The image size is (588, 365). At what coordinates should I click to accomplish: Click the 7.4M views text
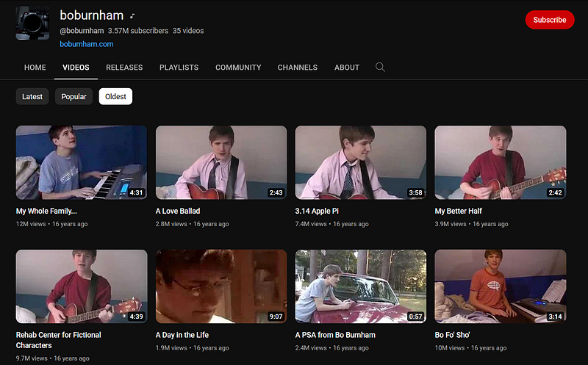(x=311, y=224)
